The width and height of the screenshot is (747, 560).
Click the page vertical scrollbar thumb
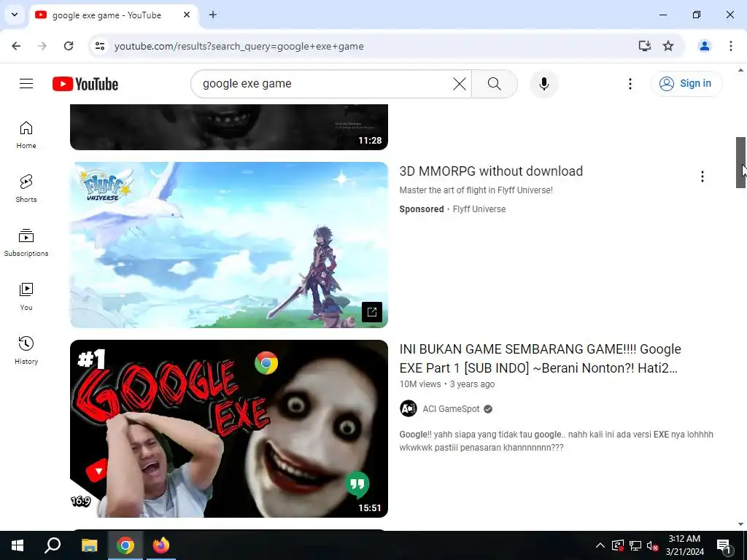740,163
